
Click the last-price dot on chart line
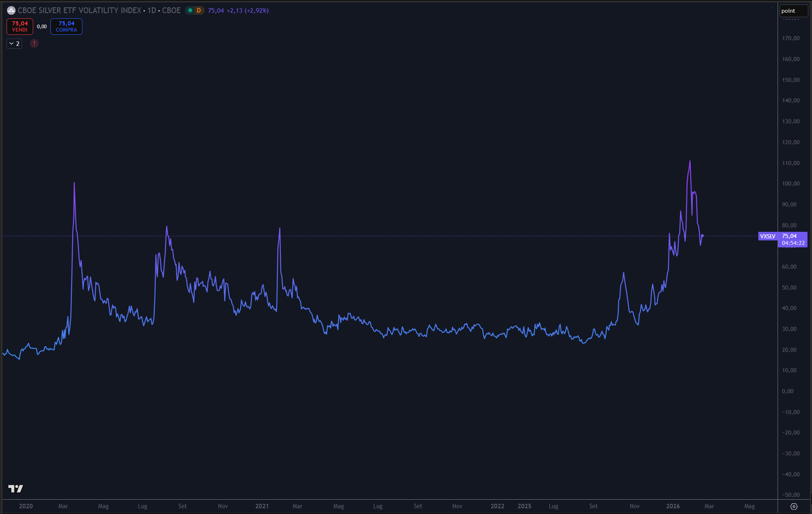coord(702,236)
